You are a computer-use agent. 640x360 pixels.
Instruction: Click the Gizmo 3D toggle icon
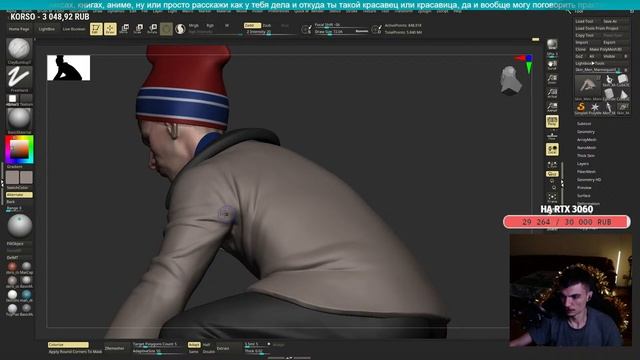166,29
